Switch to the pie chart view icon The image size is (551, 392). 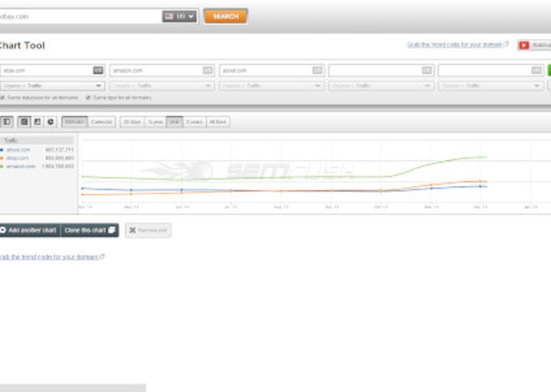51,122
